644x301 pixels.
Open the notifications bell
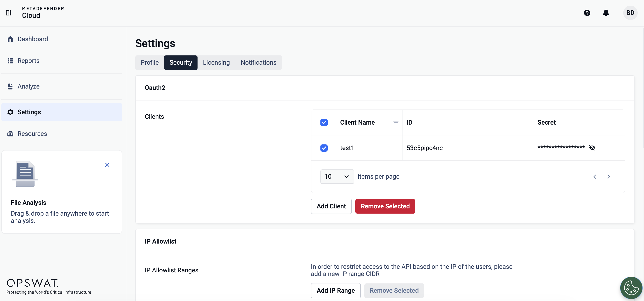tap(605, 13)
